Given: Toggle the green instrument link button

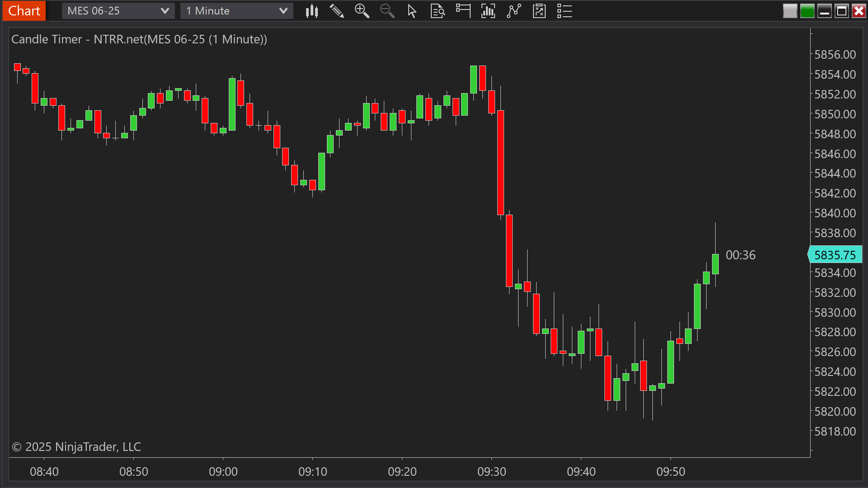Looking at the screenshot, I should [807, 11].
